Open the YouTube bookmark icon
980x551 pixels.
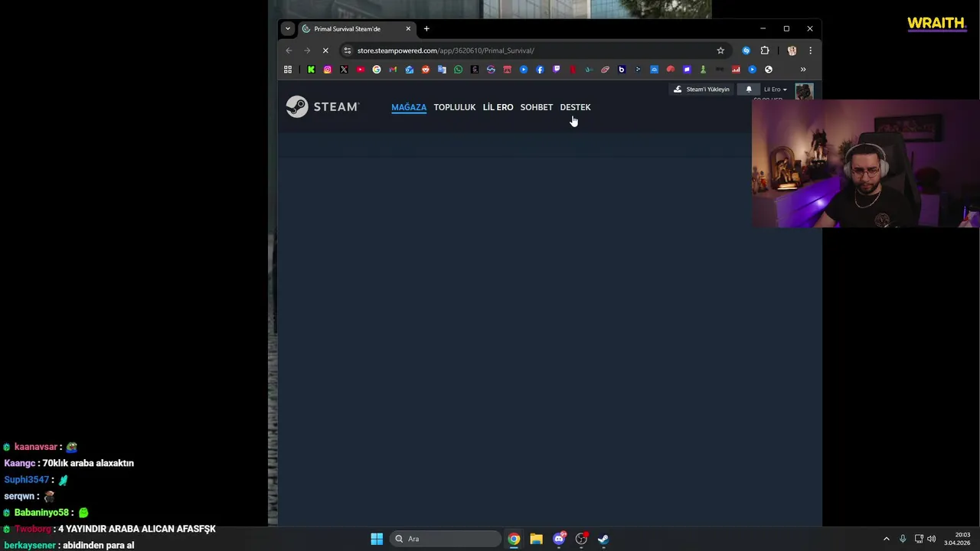(360, 70)
